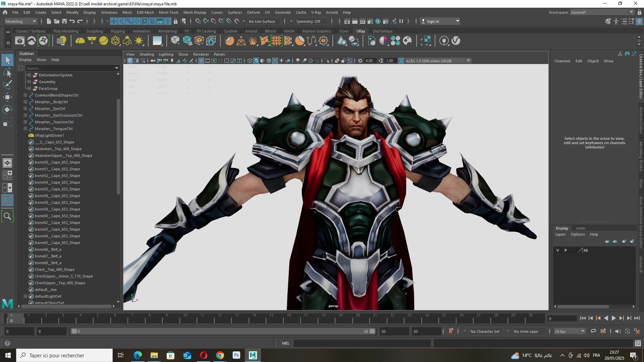The image size is (644, 362).
Task: Open Photoshop from the taskbar
Action: [x=236, y=355]
